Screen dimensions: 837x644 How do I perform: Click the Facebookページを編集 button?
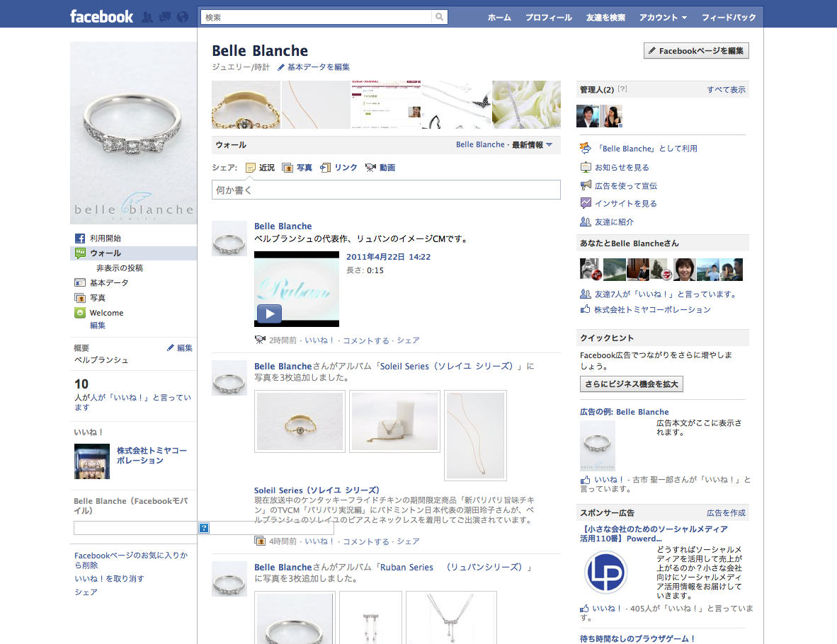[696, 51]
